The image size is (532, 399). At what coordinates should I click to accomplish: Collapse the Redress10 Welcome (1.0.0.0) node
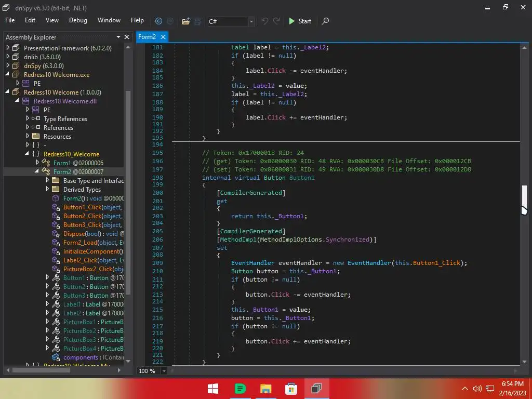(x=7, y=92)
